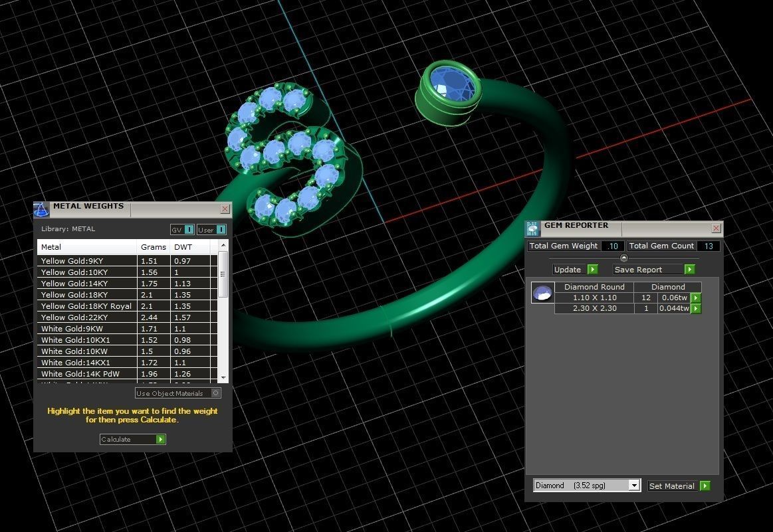Image resolution: width=773 pixels, height=532 pixels.
Task: Click the 0.044tw weight cell
Action: tap(674, 308)
